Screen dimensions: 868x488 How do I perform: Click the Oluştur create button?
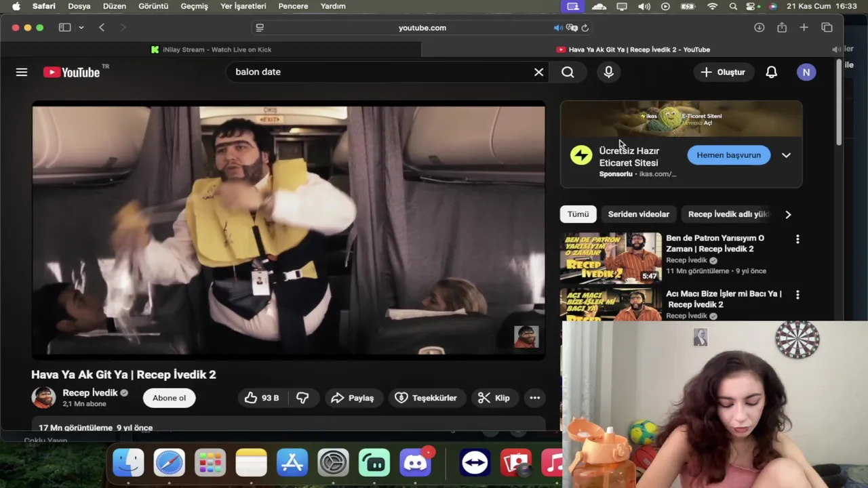coord(723,72)
